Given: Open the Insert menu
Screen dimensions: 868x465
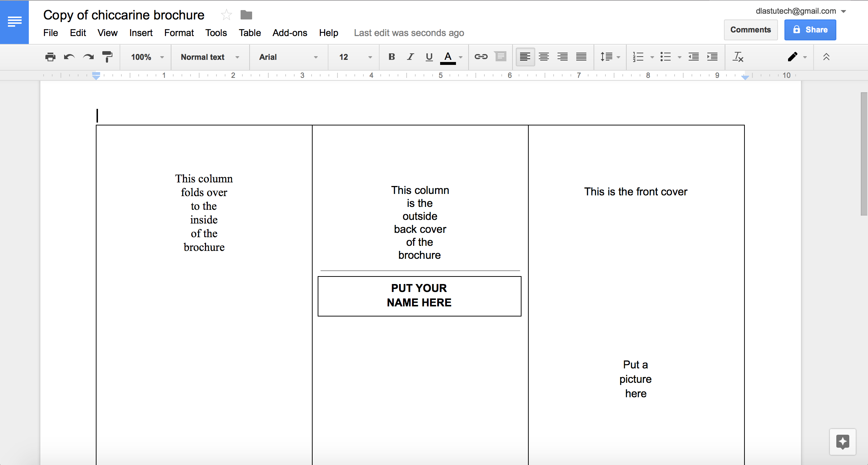Looking at the screenshot, I should point(141,33).
